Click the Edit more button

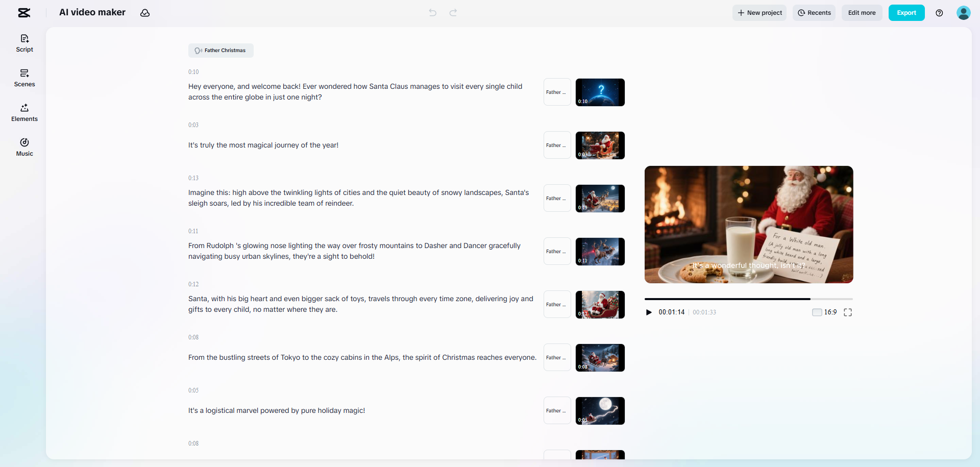(862, 13)
